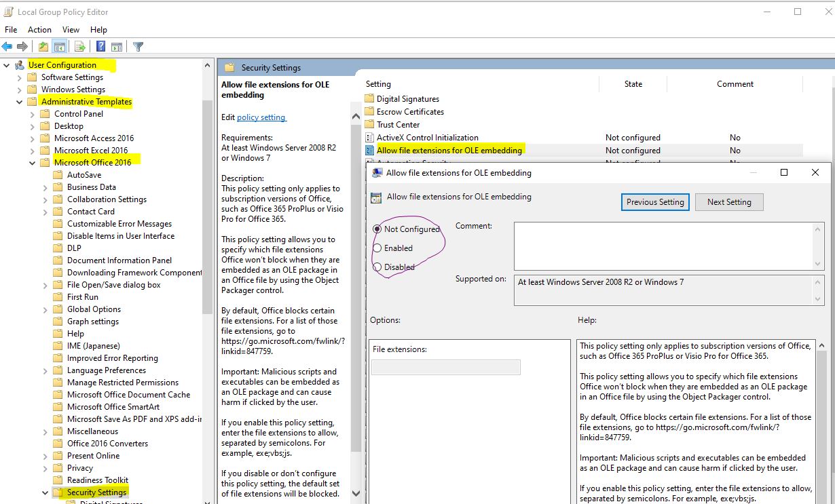The image size is (835, 504).
Task: Click description pane scroll-up arrow
Action: [356, 117]
